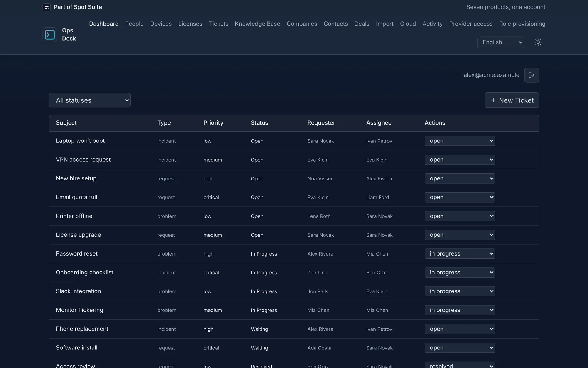Click the Ops Desk terminal logo icon
This screenshot has height=368, width=588.
[50, 35]
